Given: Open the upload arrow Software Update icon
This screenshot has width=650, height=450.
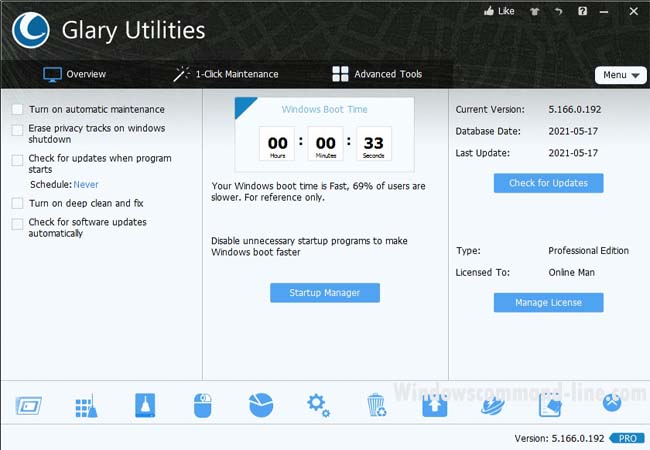Looking at the screenshot, I should pyautogui.click(x=435, y=405).
